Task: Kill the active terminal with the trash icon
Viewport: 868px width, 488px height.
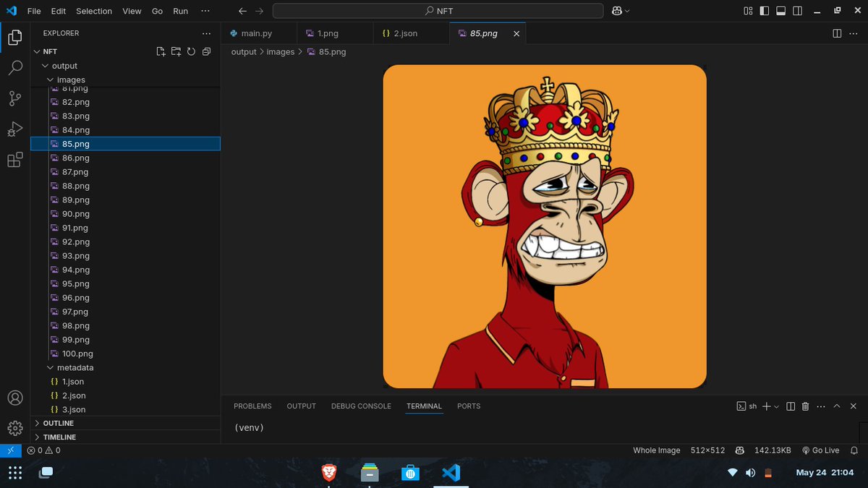Action: (x=805, y=406)
